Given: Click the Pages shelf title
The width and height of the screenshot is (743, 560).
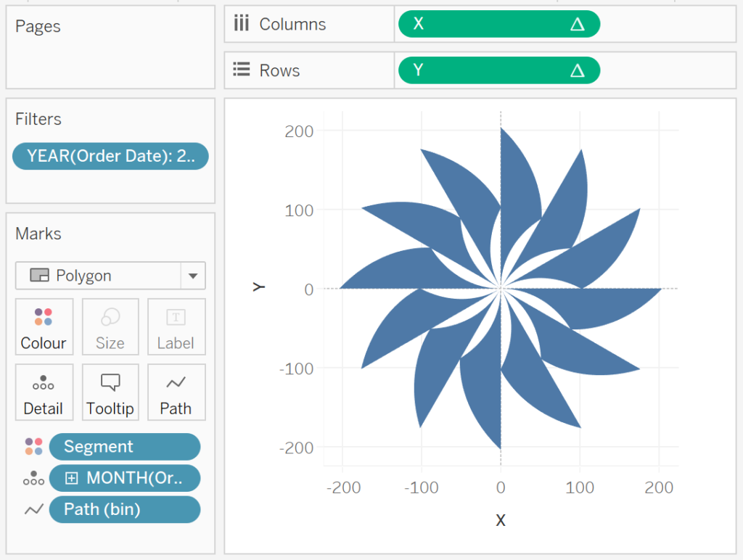Looking at the screenshot, I should click(38, 26).
